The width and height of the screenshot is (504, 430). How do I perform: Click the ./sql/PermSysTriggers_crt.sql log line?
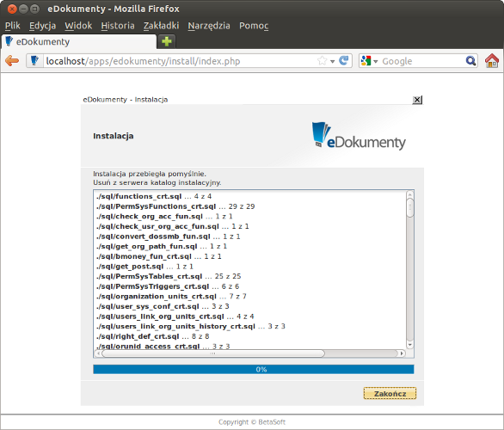(168, 286)
